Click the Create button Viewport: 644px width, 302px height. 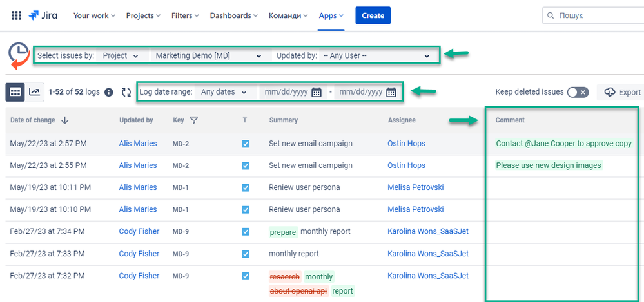[x=373, y=15]
